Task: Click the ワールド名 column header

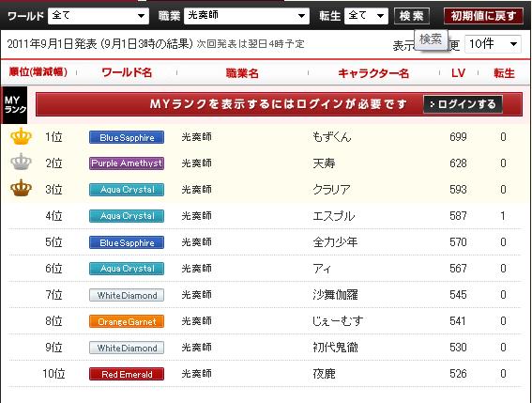Action: click(127, 72)
